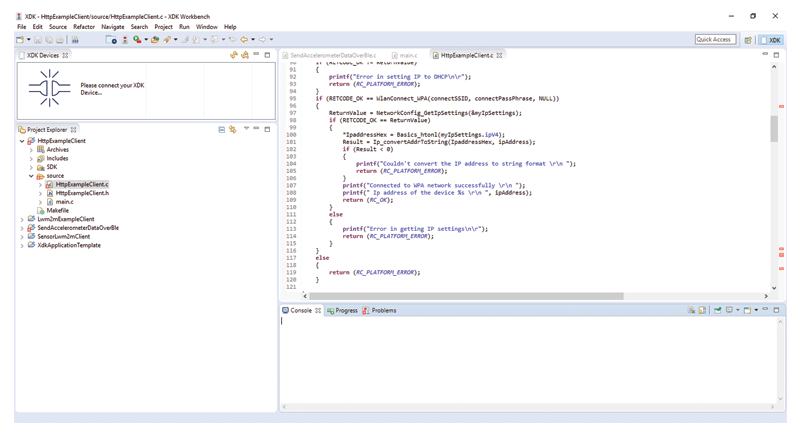Open the Back history dropdown arrow
The image size is (801, 439).
(x=253, y=39)
